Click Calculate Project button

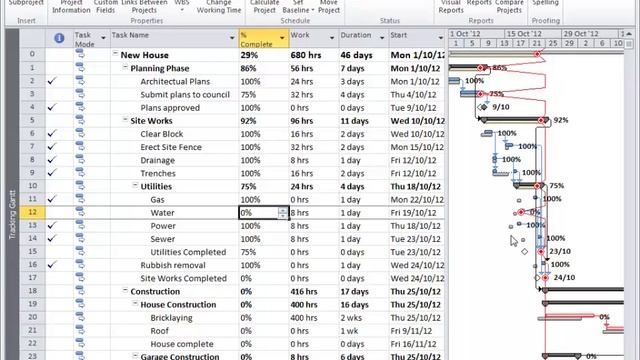264,7
